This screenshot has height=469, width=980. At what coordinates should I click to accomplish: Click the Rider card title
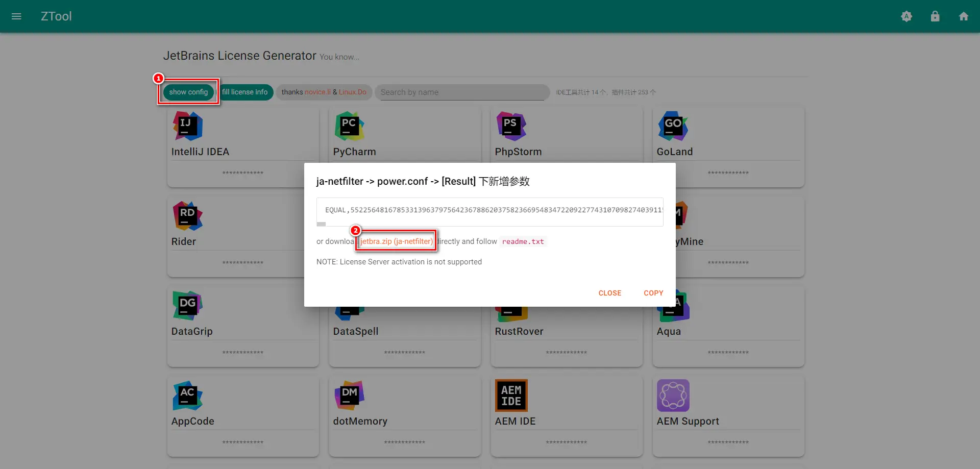(x=184, y=241)
